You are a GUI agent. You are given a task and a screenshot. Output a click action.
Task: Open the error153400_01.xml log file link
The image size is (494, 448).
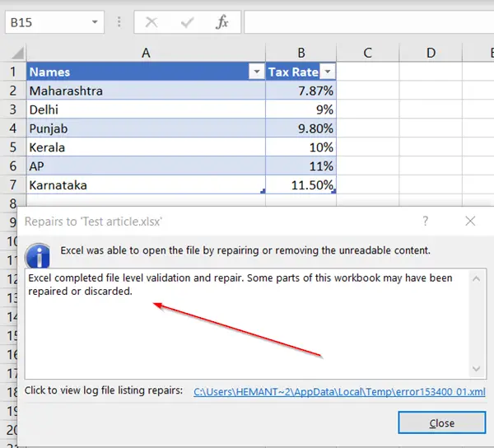click(339, 392)
